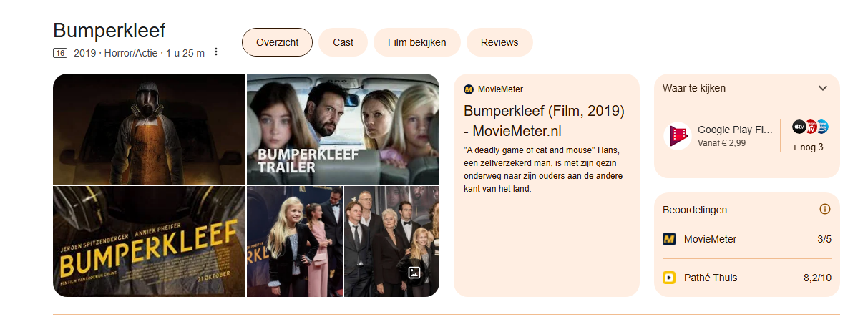Open the Bumperkleef movie poster image
This screenshot has height=327, width=868.
pyautogui.click(x=149, y=241)
